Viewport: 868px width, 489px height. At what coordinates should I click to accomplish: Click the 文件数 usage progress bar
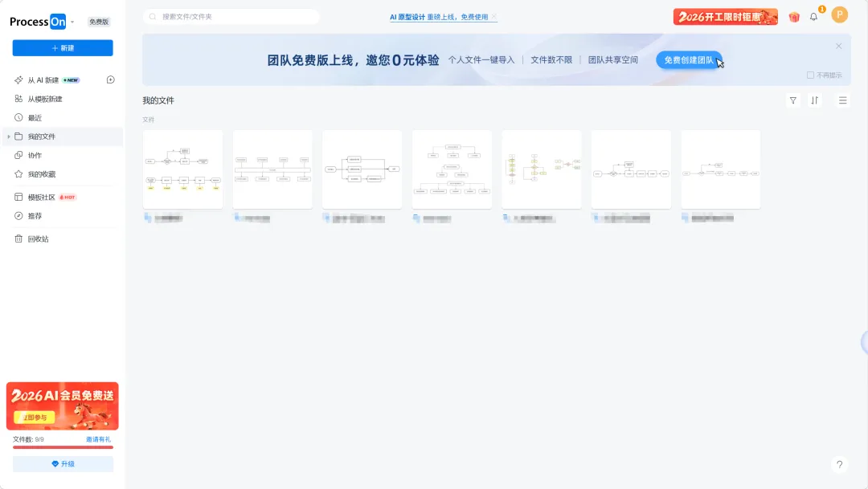click(x=63, y=447)
